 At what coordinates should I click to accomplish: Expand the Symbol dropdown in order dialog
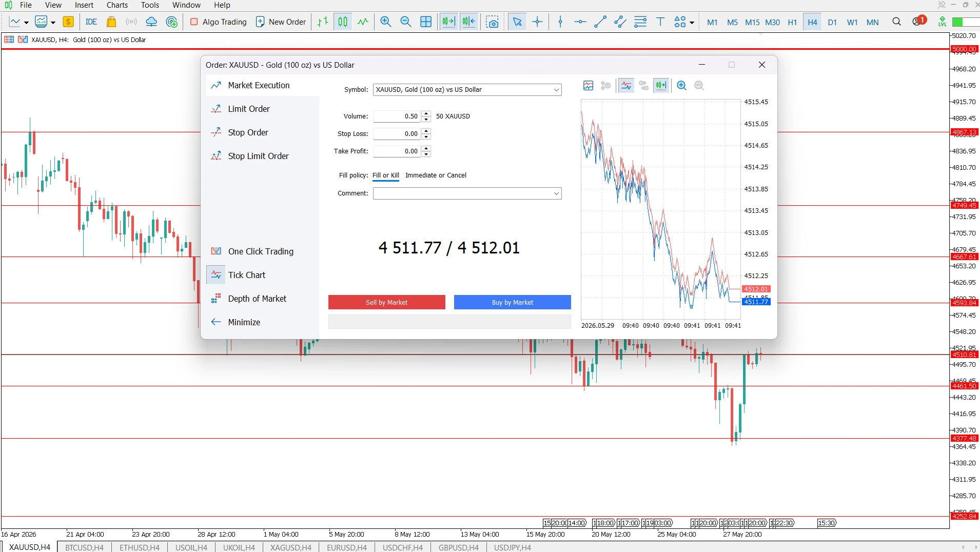556,90
